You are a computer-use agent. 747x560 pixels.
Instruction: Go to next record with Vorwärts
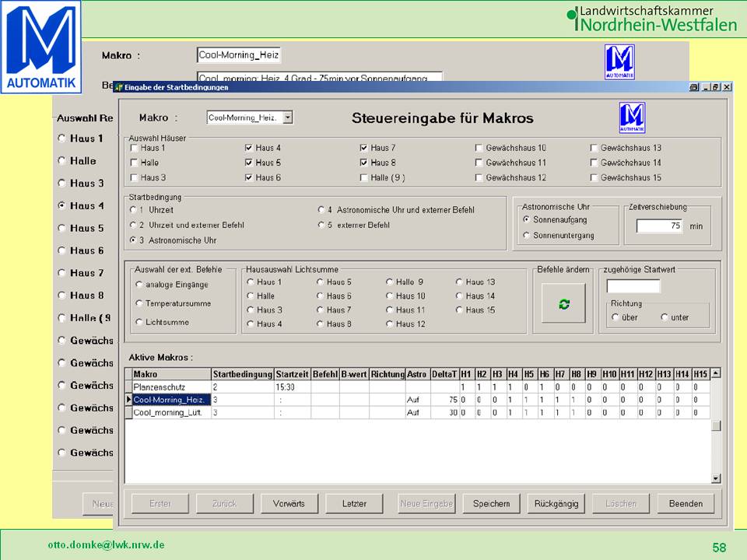click(289, 503)
